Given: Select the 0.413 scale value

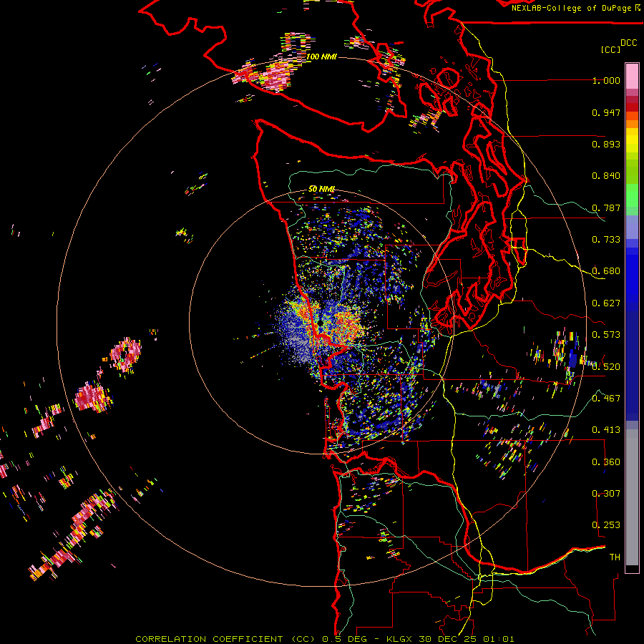Looking at the screenshot, I should pos(606,430).
